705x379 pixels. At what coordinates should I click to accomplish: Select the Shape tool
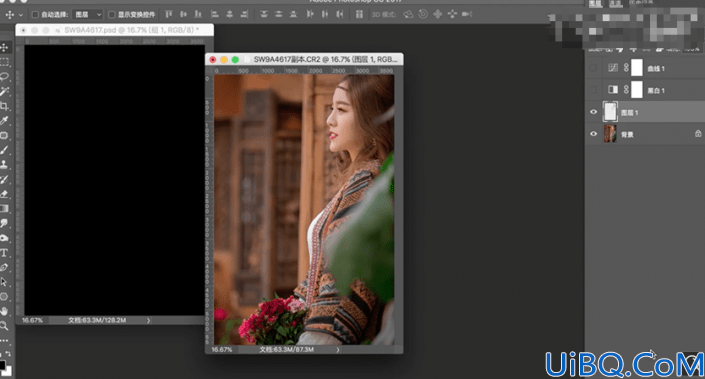(4, 296)
